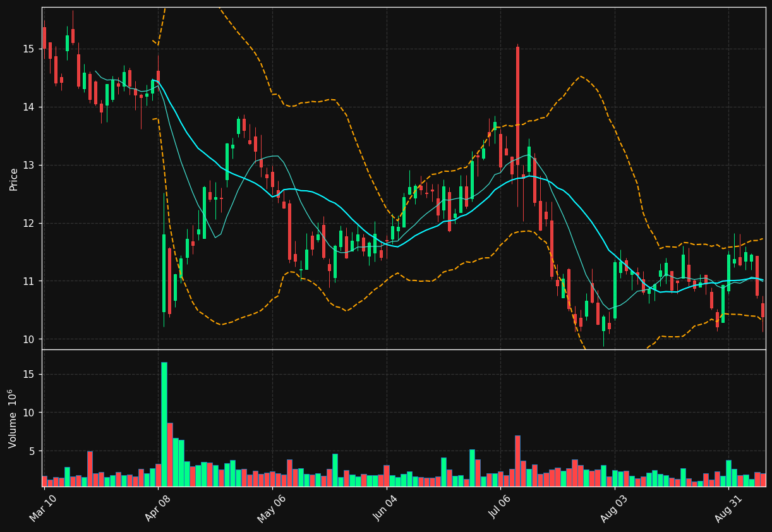Click the 'Price' axis title
Screen dimensions: 772x532
click(x=14, y=179)
